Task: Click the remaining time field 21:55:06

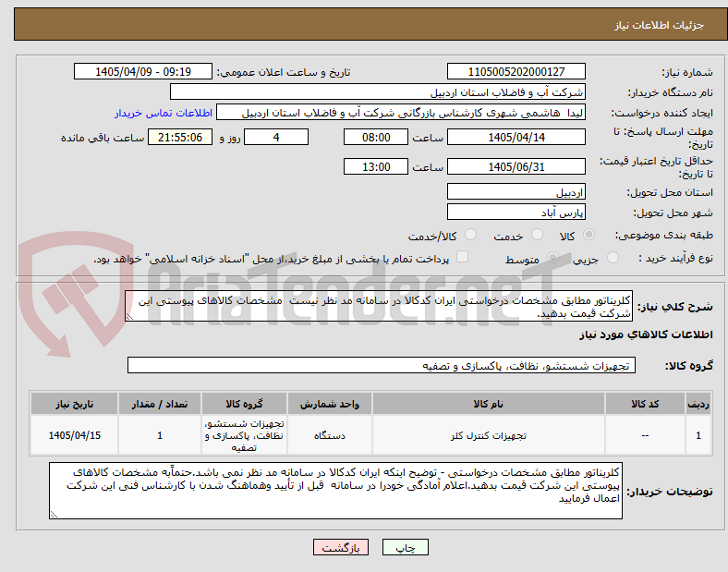Action: pyautogui.click(x=180, y=137)
